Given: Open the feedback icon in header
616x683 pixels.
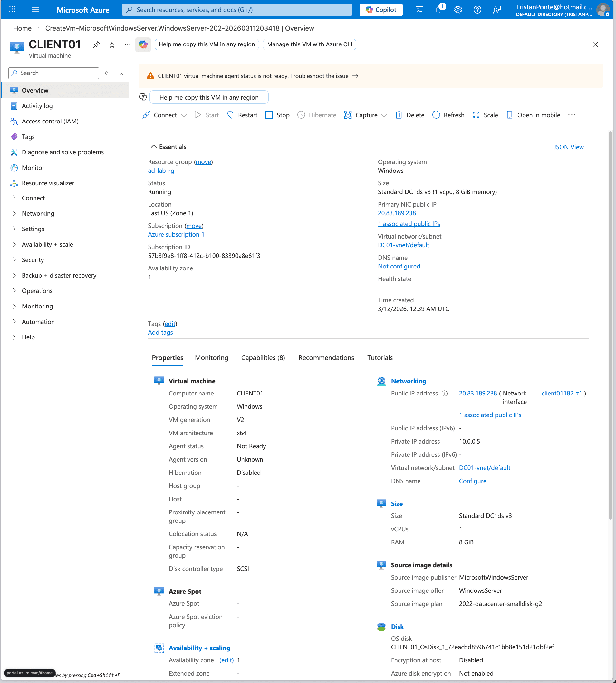Looking at the screenshot, I should click(496, 10).
